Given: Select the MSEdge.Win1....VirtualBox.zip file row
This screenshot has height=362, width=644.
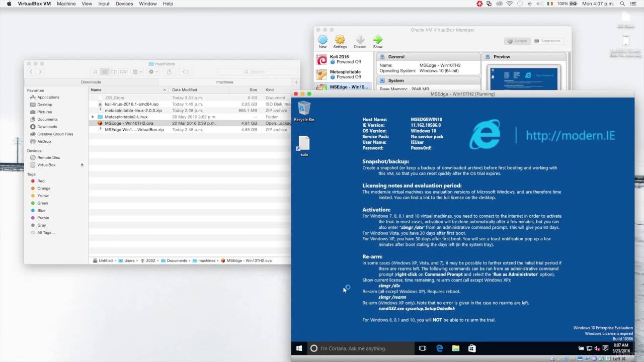Looking at the screenshot, I should 190,129.
